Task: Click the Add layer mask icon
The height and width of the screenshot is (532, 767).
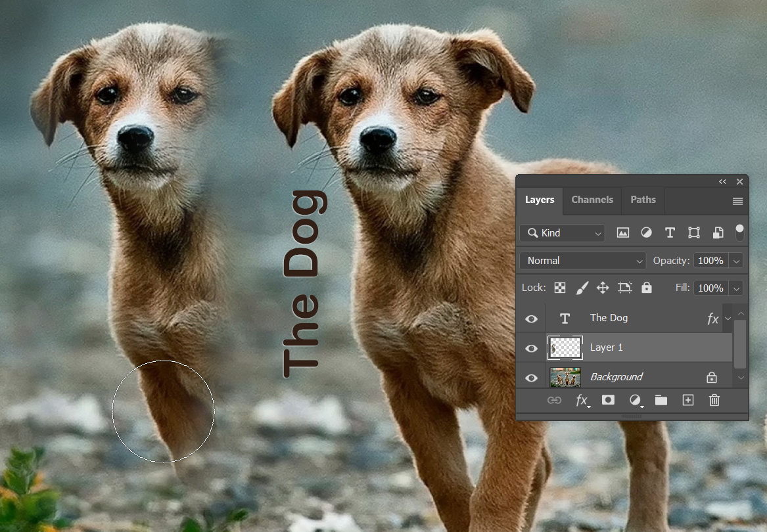Action: (x=608, y=400)
